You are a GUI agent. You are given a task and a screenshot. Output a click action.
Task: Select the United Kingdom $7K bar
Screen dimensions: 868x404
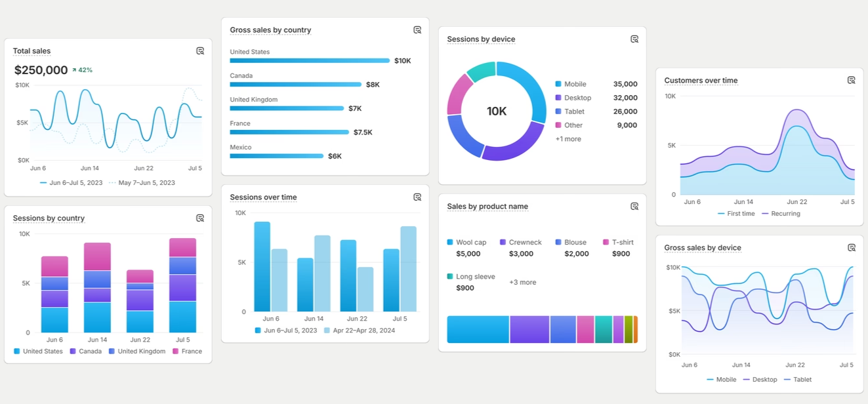tap(287, 108)
